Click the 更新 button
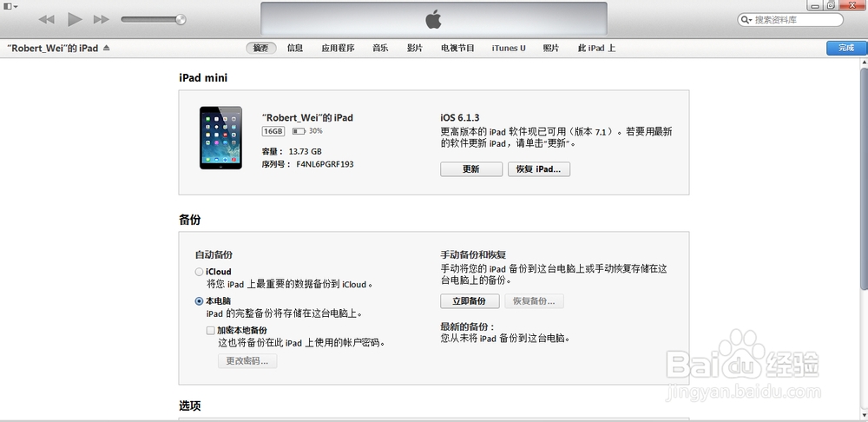The width and height of the screenshot is (868, 422). tap(471, 169)
